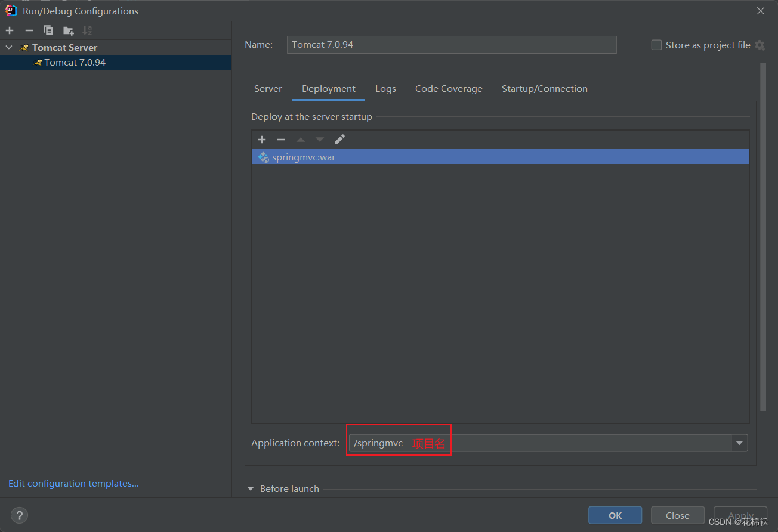Open Edit configuration templates link

pos(73,484)
